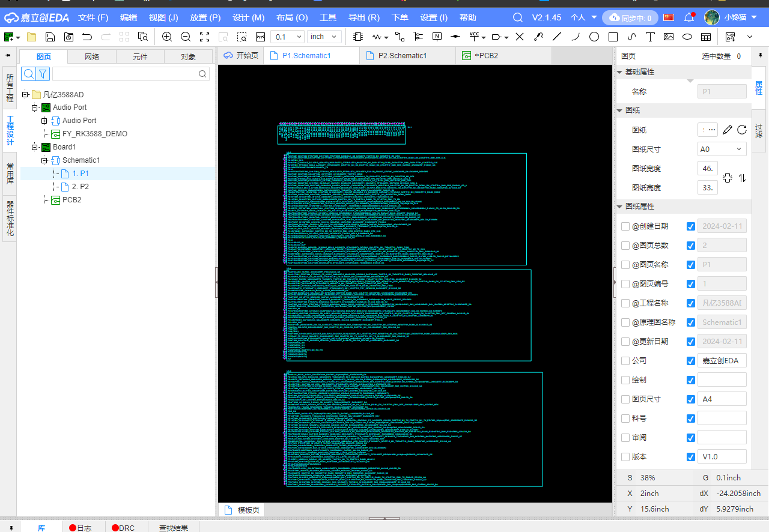Select the 2. P2 page in tree
Screen dimensions: 769x532
click(80, 187)
